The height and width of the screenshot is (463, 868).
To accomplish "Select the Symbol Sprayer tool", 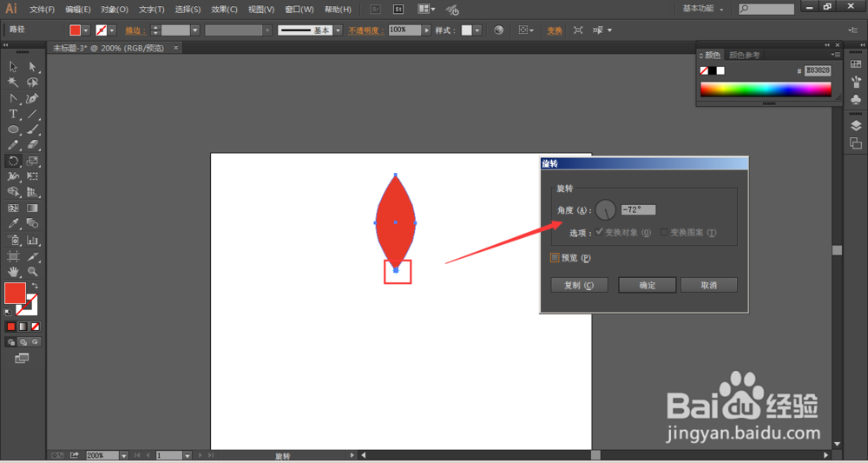I will [x=13, y=241].
